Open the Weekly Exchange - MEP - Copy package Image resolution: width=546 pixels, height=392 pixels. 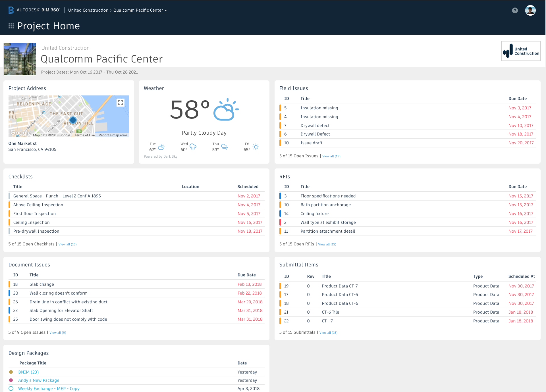pyautogui.click(x=49, y=388)
